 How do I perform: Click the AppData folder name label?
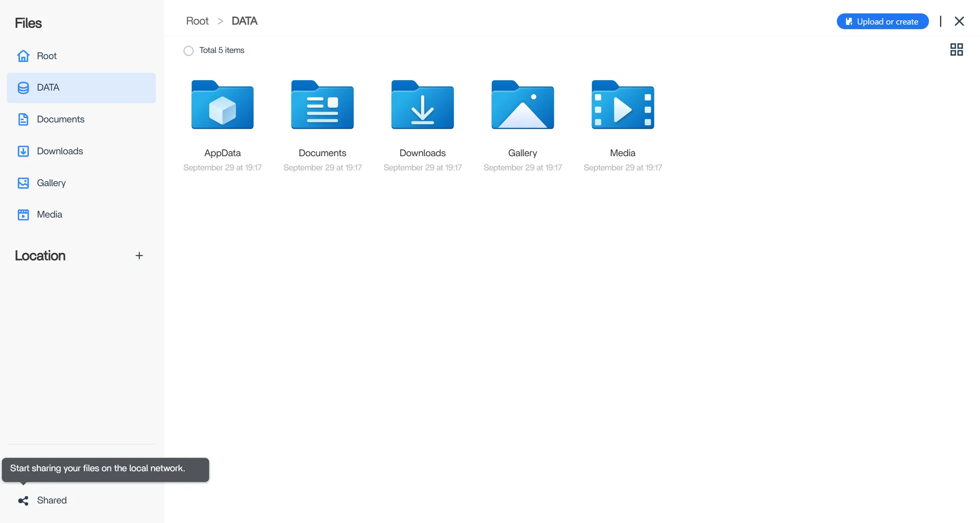pyautogui.click(x=223, y=153)
